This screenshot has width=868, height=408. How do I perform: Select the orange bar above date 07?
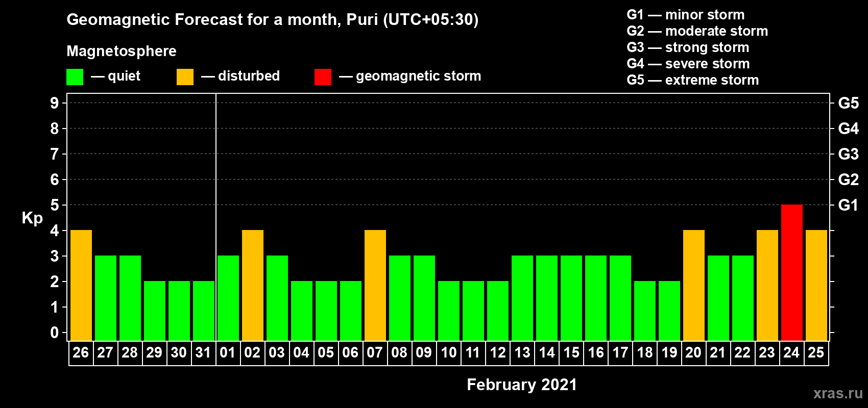[x=375, y=285]
